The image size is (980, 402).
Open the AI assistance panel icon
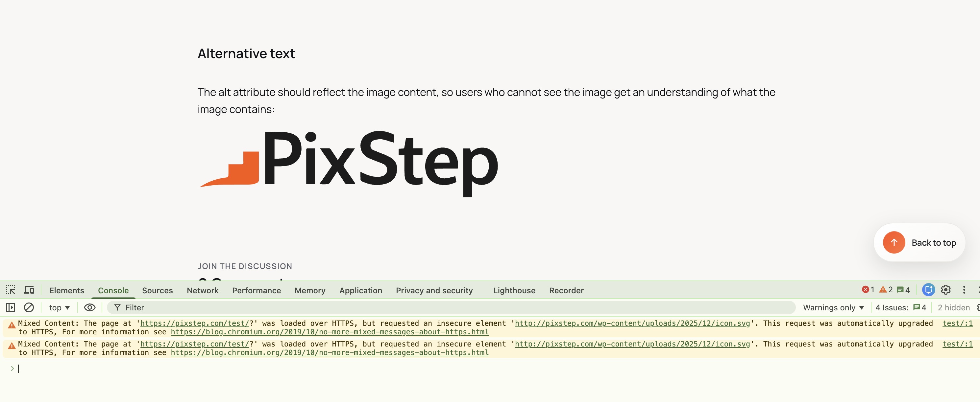928,290
